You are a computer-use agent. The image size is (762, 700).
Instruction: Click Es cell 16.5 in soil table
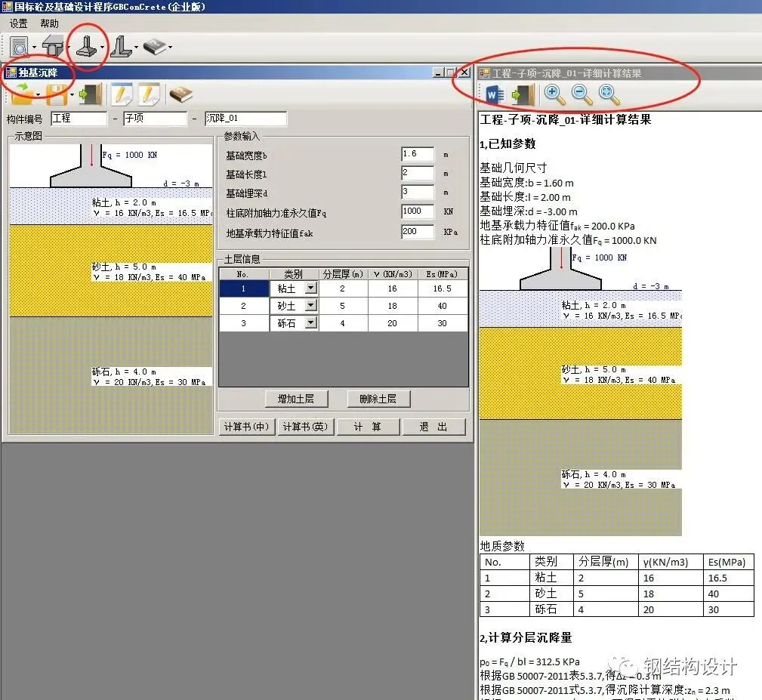coord(443,288)
